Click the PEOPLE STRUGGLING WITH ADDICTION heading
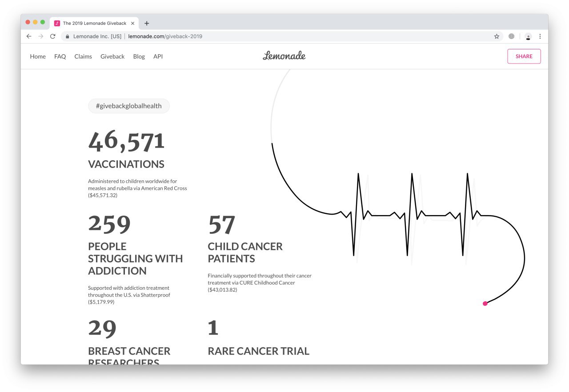The width and height of the screenshot is (569, 392). click(135, 258)
